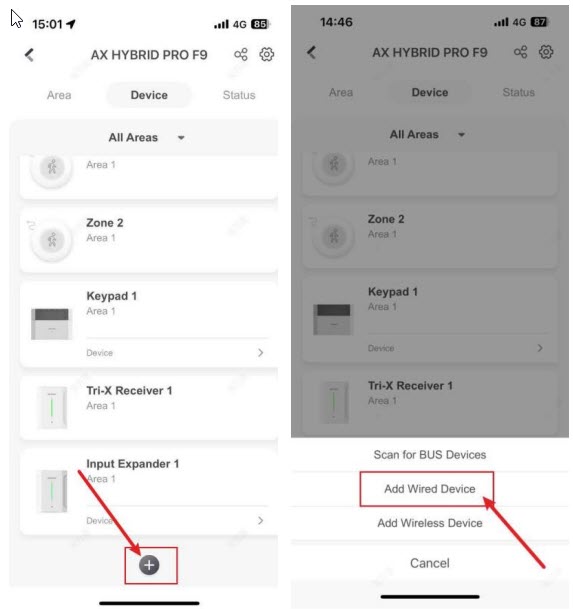The width and height of the screenshot is (573, 609).
Task: Expand All Areas dropdown on left screen
Action: pos(146,137)
